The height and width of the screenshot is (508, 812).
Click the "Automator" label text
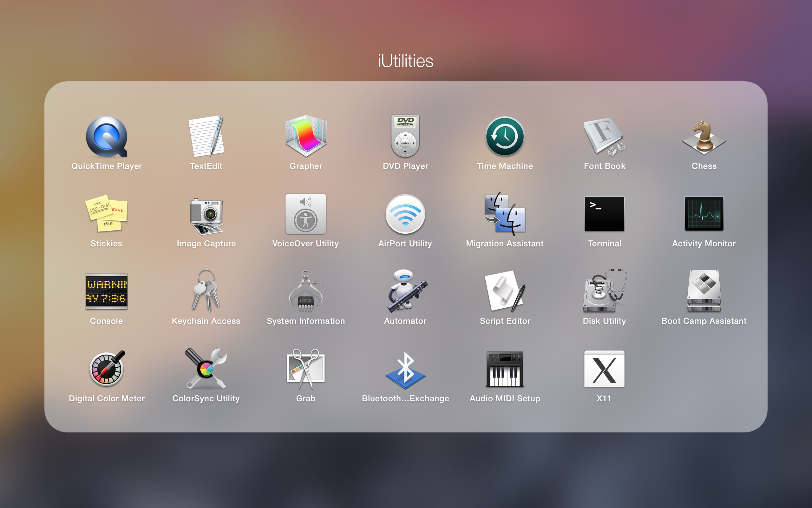point(405,321)
